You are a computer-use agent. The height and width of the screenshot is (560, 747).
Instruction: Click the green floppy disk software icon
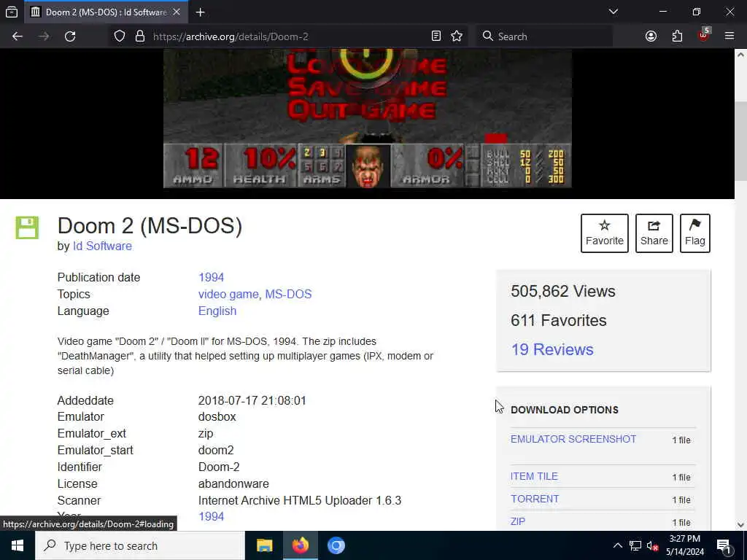coord(27,227)
